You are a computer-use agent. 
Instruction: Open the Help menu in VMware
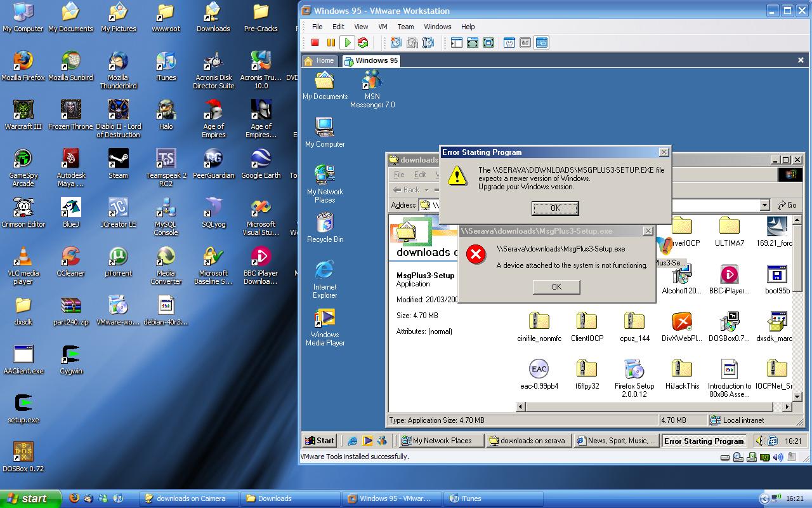pos(468,27)
